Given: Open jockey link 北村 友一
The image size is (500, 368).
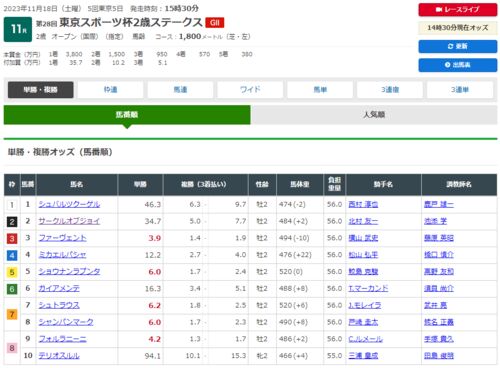Looking at the screenshot, I should pyautogui.click(x=363, y=221).
